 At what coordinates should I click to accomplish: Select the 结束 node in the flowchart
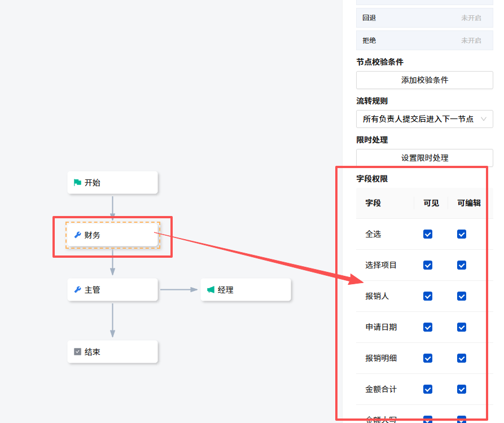112,351
